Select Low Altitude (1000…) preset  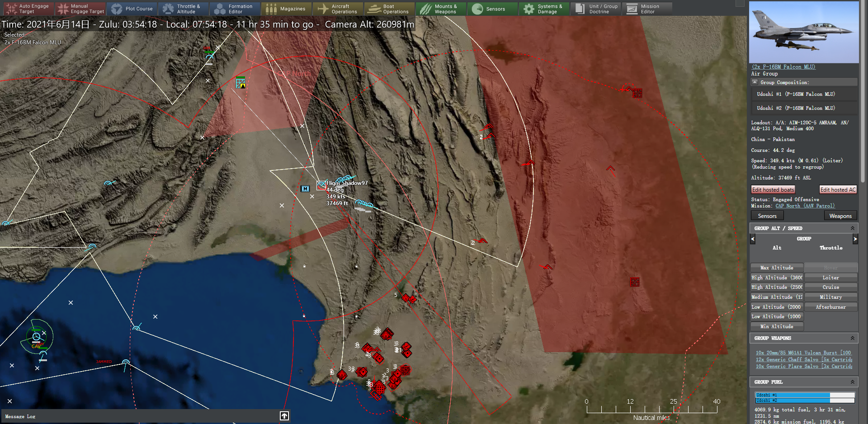click(x=777, y=316)
